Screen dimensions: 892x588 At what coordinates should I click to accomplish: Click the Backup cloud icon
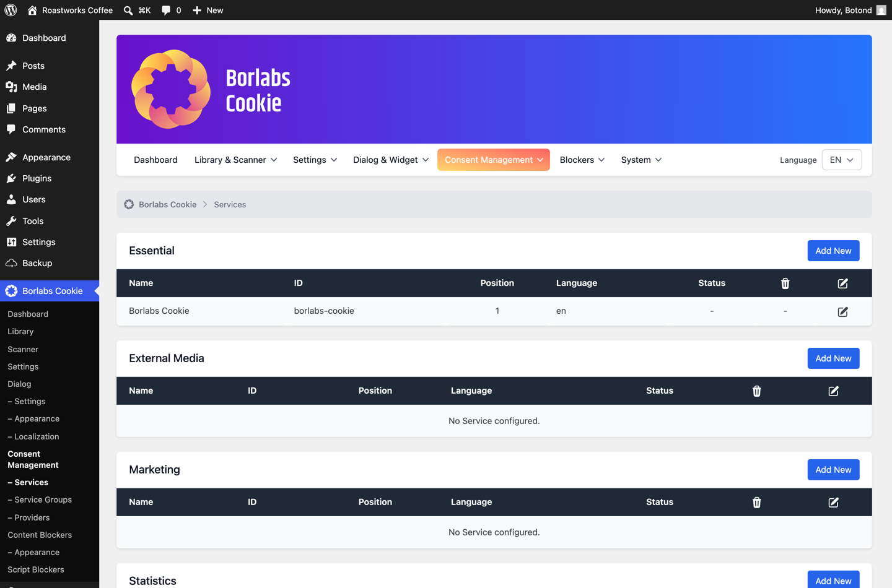click(11, 263)
